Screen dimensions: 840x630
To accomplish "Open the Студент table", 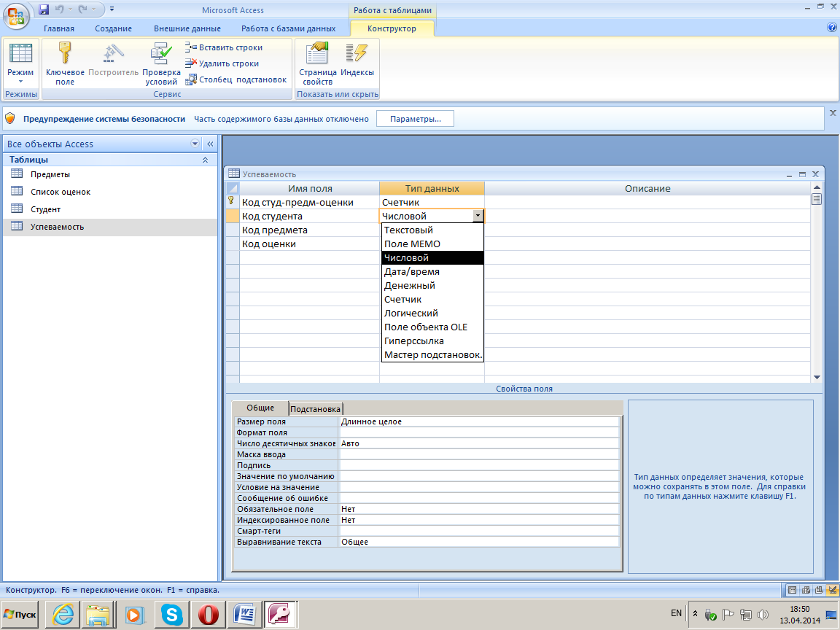I will click(x=45, y=209).
